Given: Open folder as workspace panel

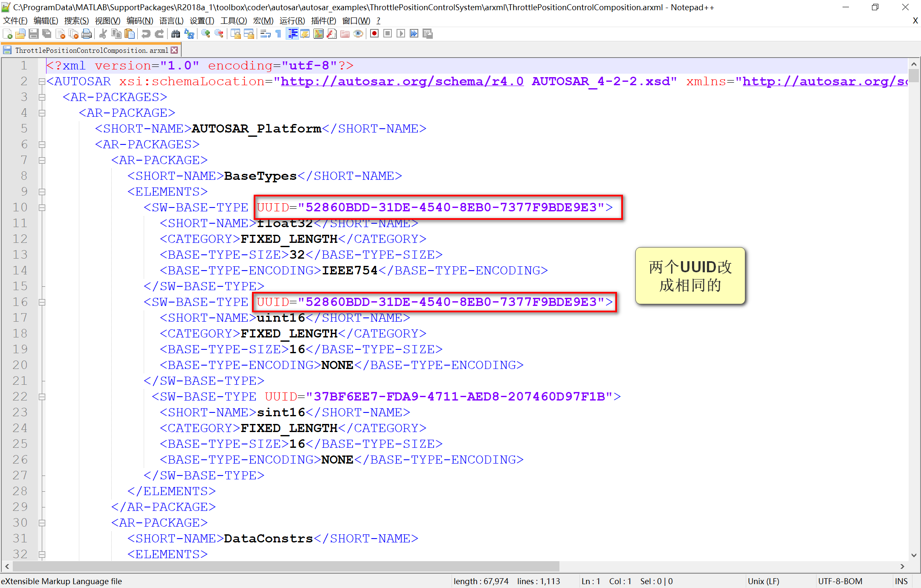Looking at the screenshot, I should pos(345,34).
